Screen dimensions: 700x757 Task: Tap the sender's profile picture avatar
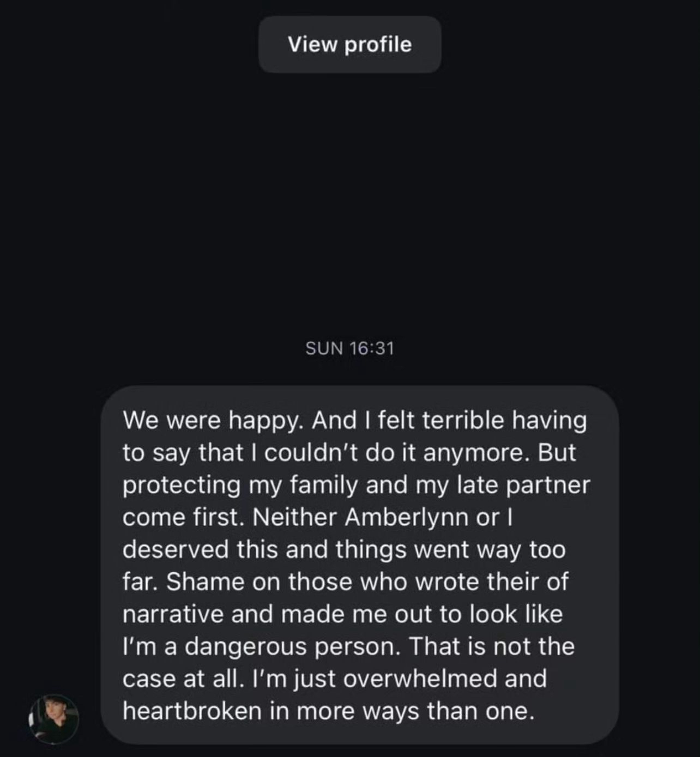(x=54, y=719)
